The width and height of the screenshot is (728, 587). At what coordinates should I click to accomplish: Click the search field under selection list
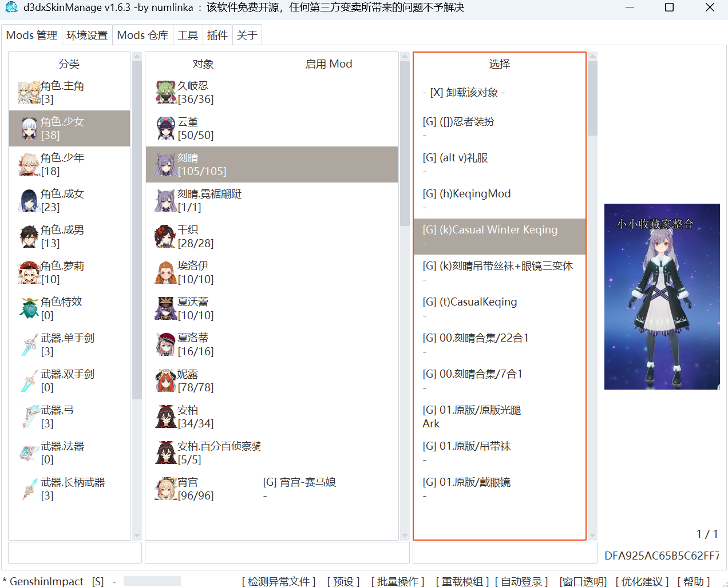[505, 553]
